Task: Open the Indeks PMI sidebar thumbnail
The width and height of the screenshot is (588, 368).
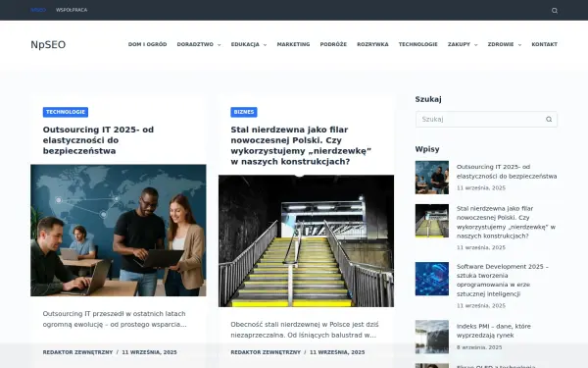Action: (x=431, y=337)
